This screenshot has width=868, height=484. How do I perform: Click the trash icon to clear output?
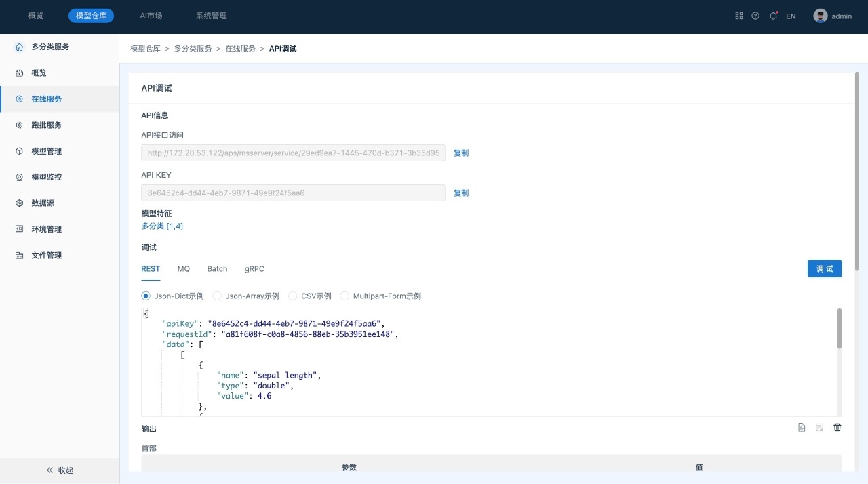point(837,427)
